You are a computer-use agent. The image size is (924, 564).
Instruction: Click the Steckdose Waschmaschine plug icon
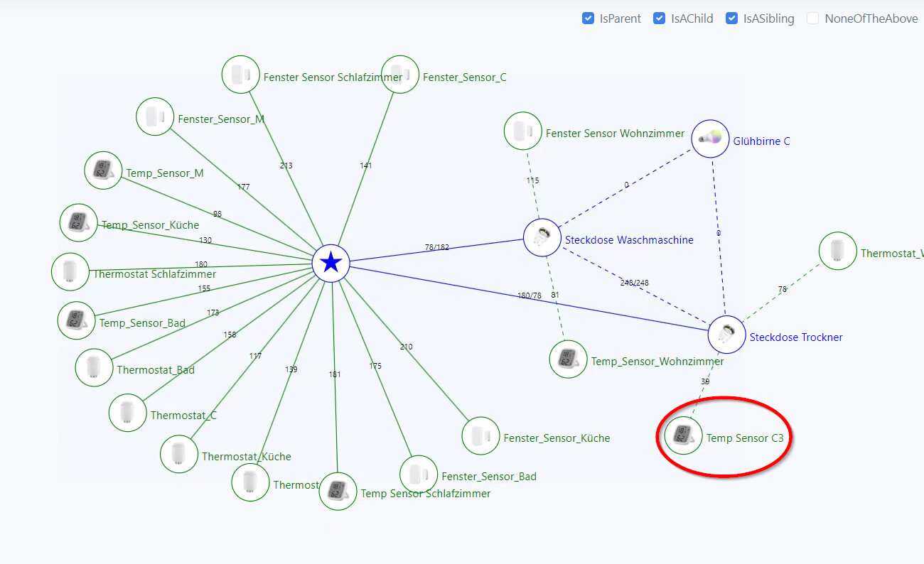pos(542,237)
